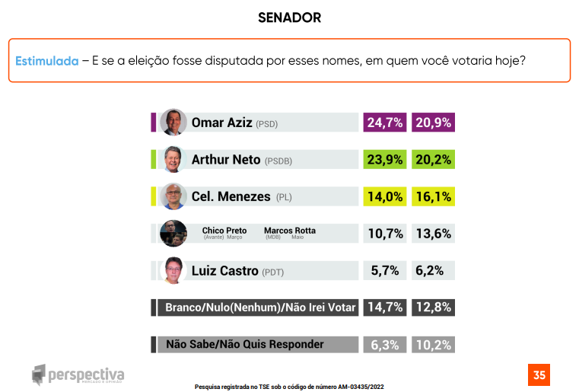Click the 13,6% value for Chico Preto row
Image resolution: width=579 pixels, height=392 pixels.
433,234
